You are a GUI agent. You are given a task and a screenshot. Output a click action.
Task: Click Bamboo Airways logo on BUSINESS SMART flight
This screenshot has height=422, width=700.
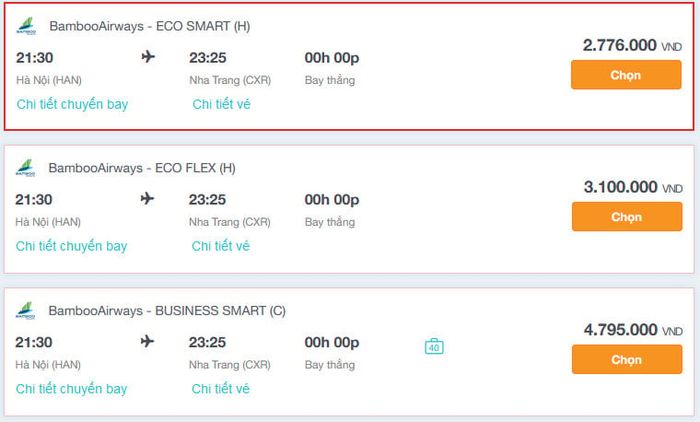25,310
